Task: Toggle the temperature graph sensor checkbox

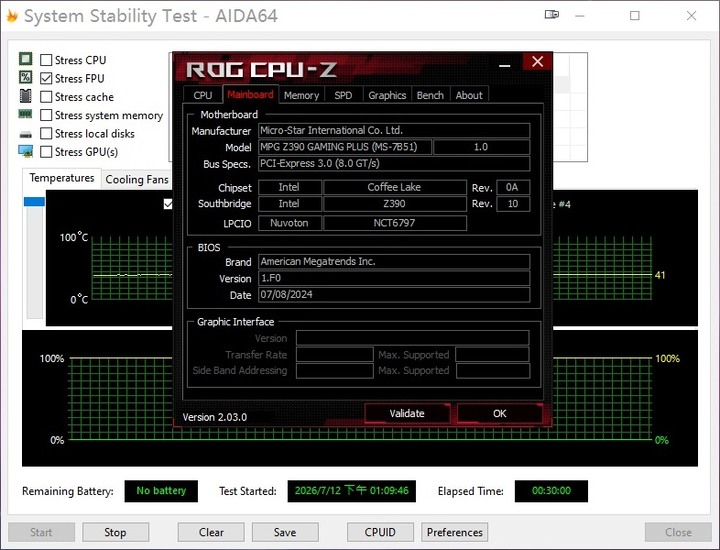Action: pos(168,204)
